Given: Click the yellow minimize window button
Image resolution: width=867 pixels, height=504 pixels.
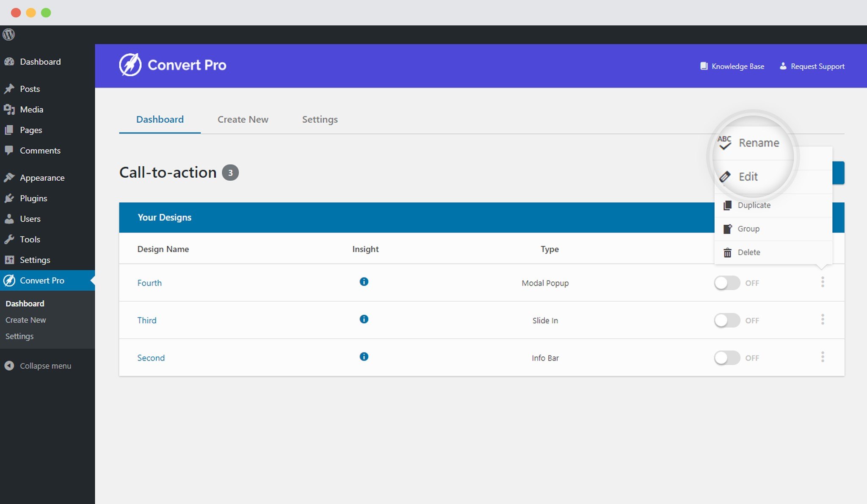Looking at the screenshot, I should 31,13.
